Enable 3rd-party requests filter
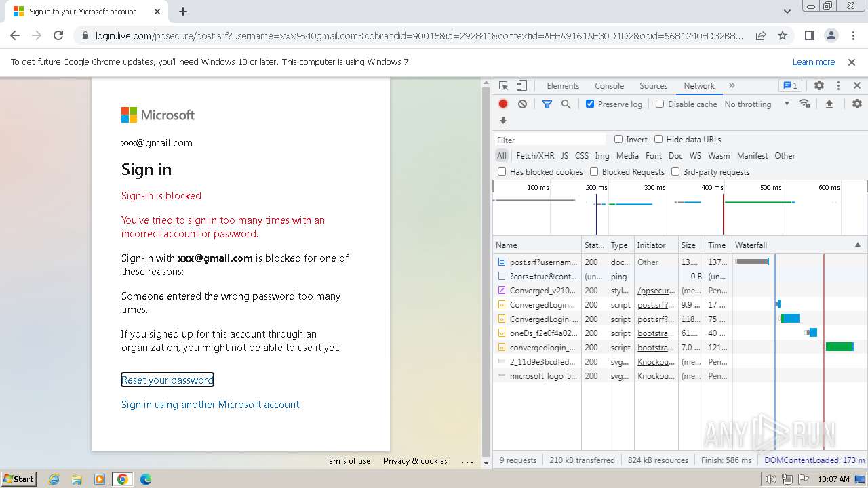Image resolution: width=868 pixels, height=488 pixels. point(675,172)
